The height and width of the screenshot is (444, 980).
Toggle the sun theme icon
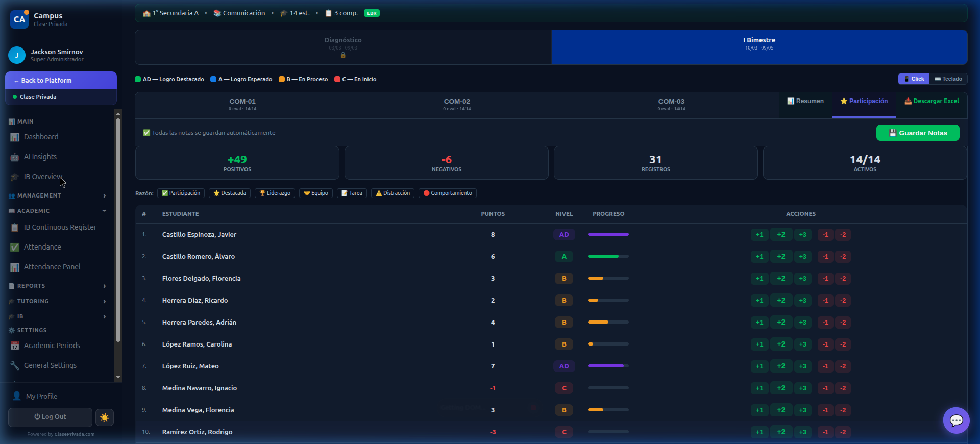point(105,417)
